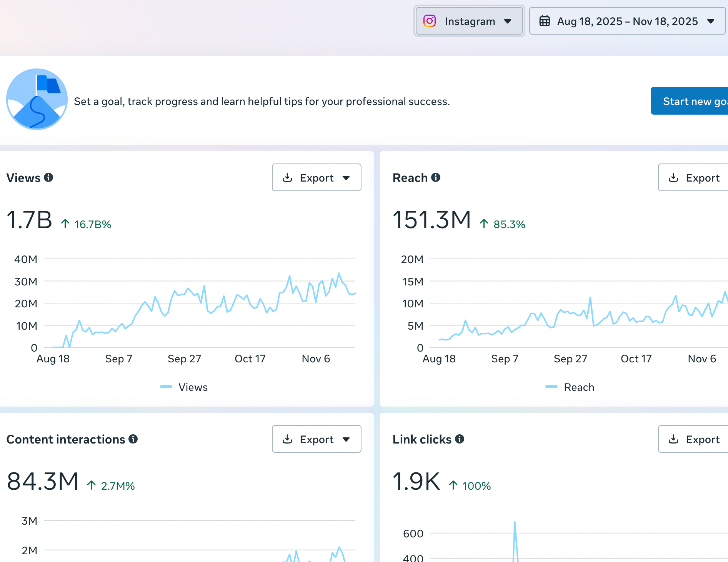728x562 pixels.
Task: Click the Start new goal button
Action: point(689,101)
